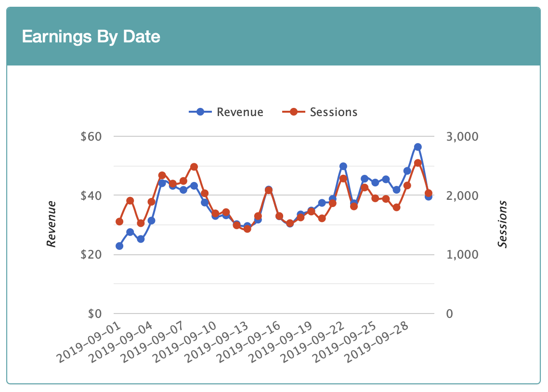
Task: Click the lowest blue Revenue point at chart start
Action: pos(119,246)
